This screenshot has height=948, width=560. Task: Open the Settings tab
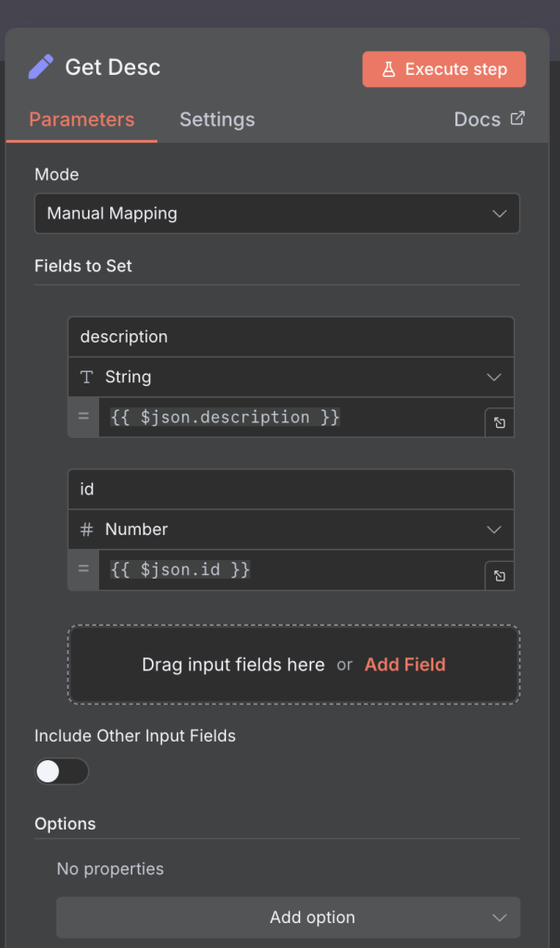point(217,119)
